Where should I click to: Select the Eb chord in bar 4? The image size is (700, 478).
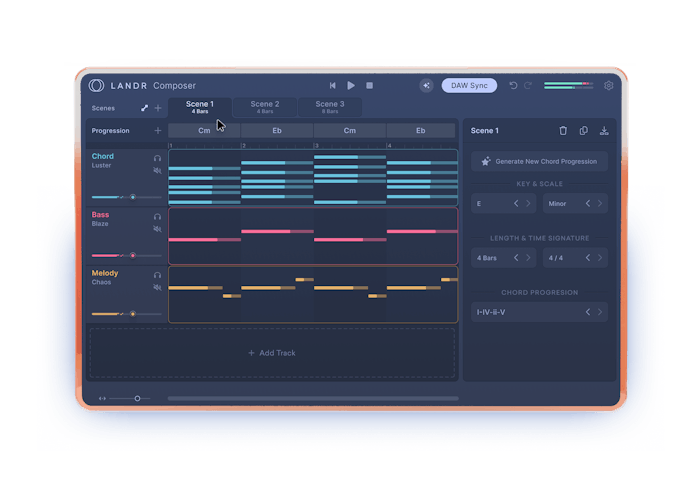click(421, 130)
